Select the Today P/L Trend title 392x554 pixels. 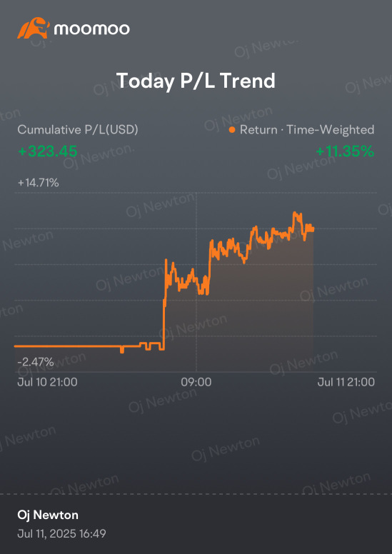pos(196,81)
